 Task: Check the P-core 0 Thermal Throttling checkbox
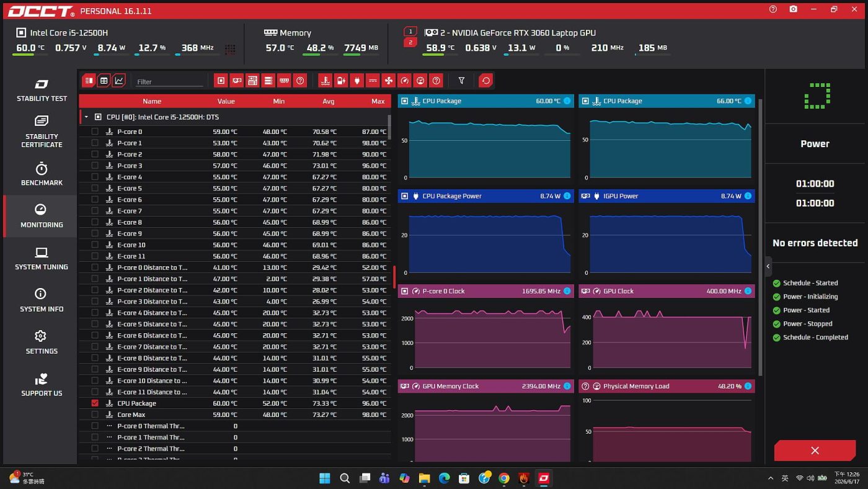click(95, 426)
